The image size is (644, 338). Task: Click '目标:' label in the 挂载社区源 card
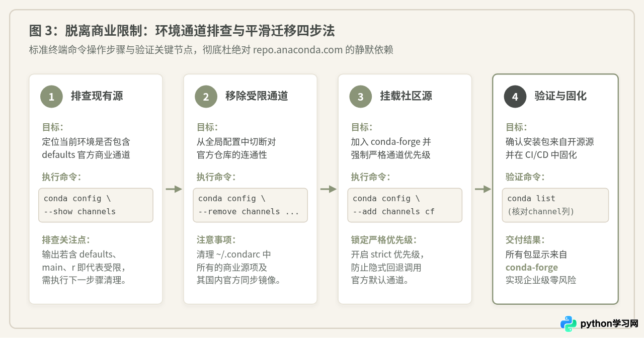coord(362,127)
